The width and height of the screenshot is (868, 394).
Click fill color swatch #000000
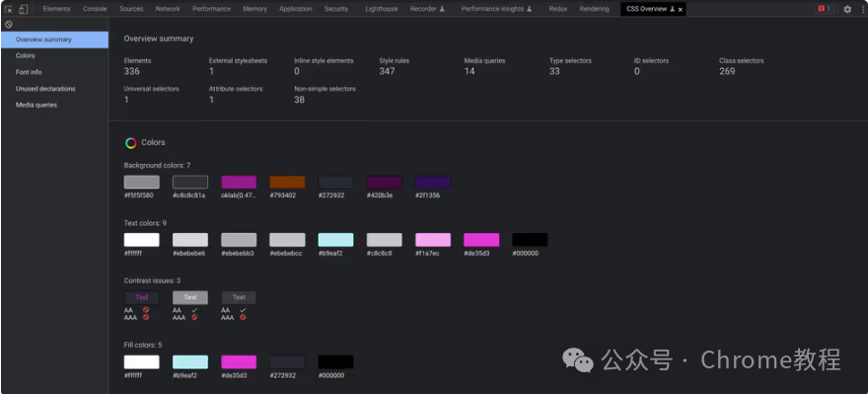(336, 362)
